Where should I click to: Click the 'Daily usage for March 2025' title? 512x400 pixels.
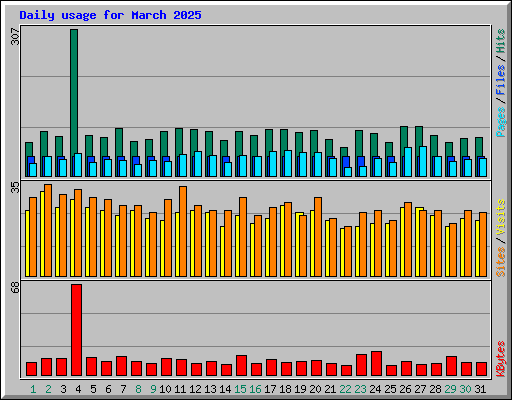(110, 15)
